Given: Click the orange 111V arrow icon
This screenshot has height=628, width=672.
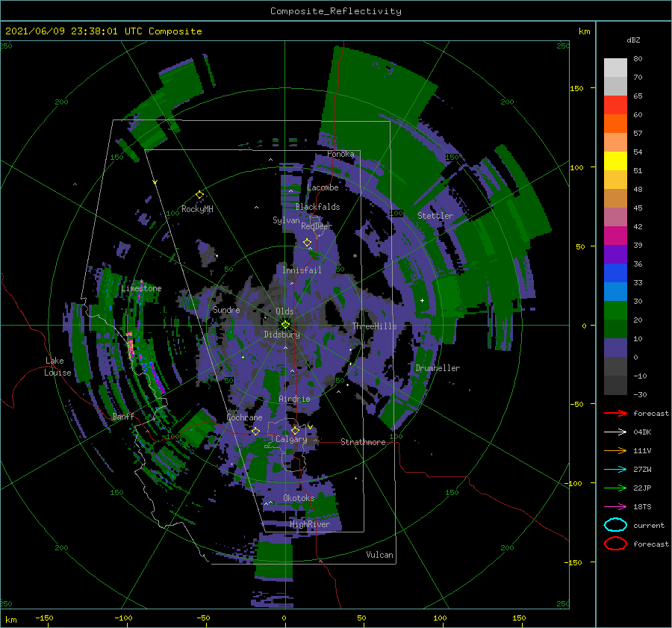Looking at the screenshot, I should (615, 450).
